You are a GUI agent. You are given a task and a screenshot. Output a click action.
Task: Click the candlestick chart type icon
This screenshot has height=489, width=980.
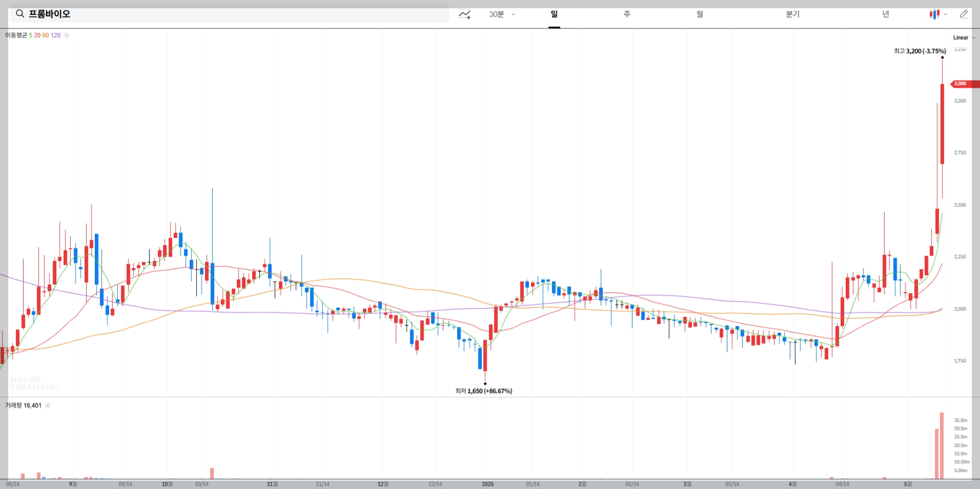click(x=935, y=14)
